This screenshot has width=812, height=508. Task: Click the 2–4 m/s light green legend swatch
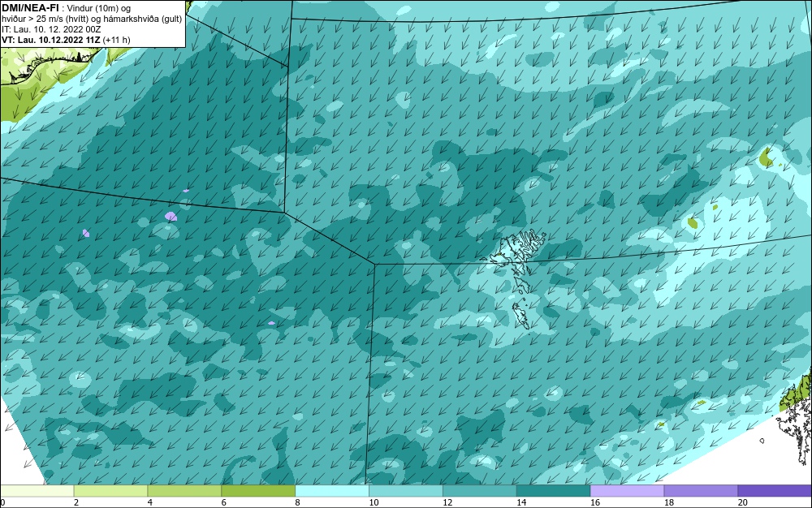coord(110,491)
